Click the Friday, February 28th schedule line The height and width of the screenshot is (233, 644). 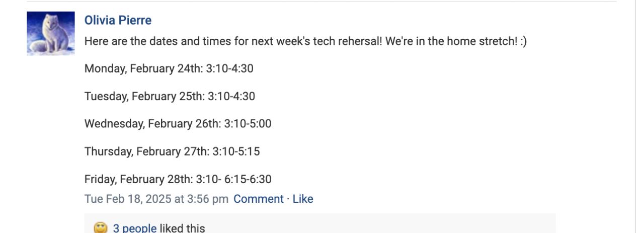click(178, 179)
